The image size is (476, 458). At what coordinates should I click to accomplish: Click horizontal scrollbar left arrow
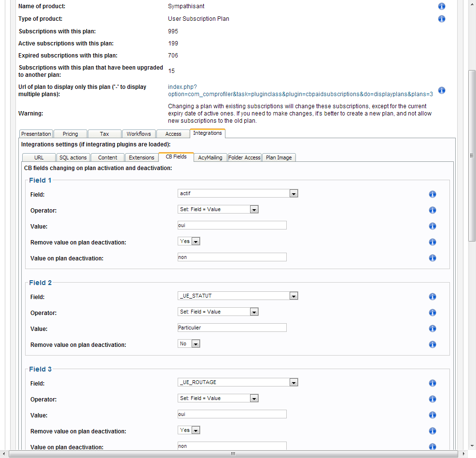(4, 454)
